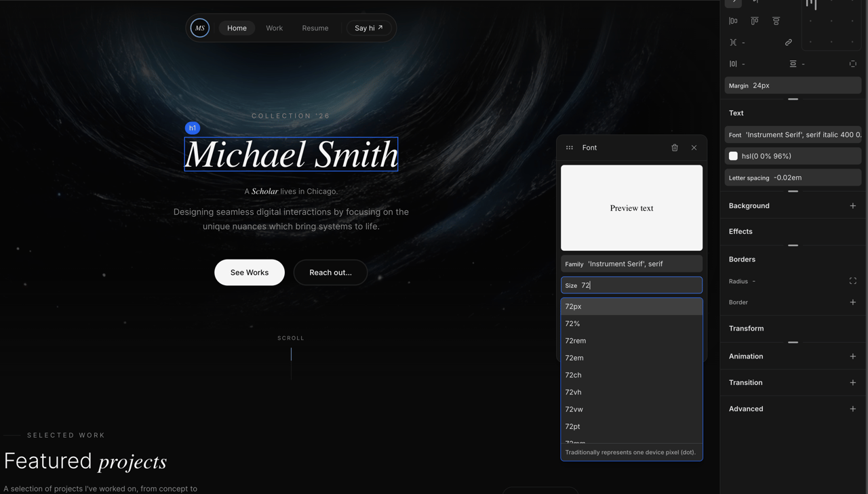Open the Font property field
This screenshot has width=868, height=494.
(793, 135)
